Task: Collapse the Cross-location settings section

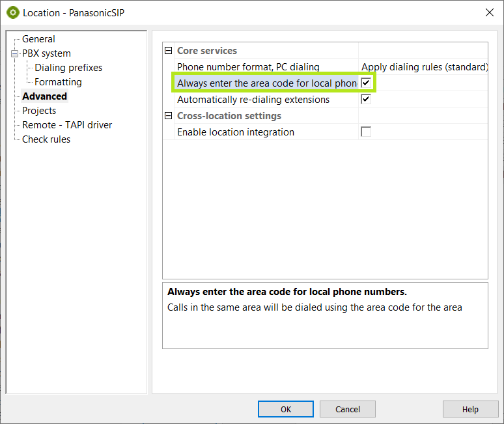Action: pos(169,116)
